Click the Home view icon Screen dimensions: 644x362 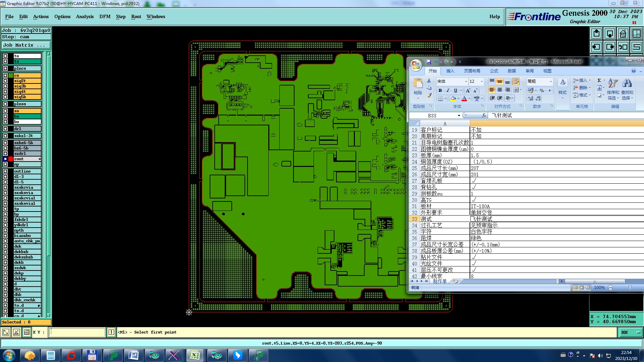tap(623, 34)
